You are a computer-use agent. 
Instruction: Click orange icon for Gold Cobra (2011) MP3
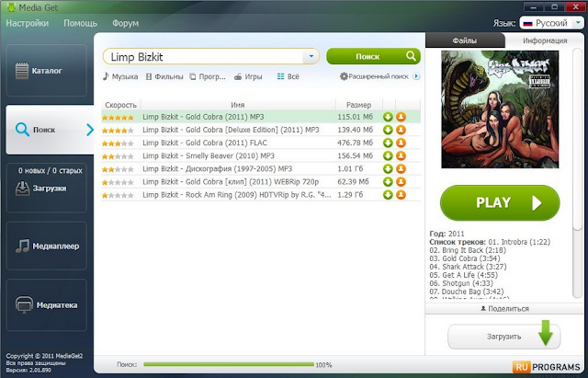[x=401, y=117]
